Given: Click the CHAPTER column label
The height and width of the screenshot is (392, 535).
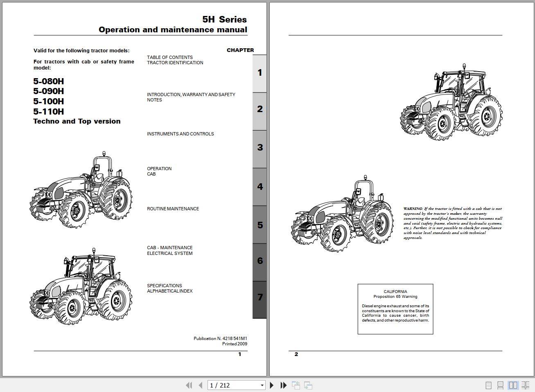Looking at the screenshot, I should pyautogui.click(x=240, y=50).
